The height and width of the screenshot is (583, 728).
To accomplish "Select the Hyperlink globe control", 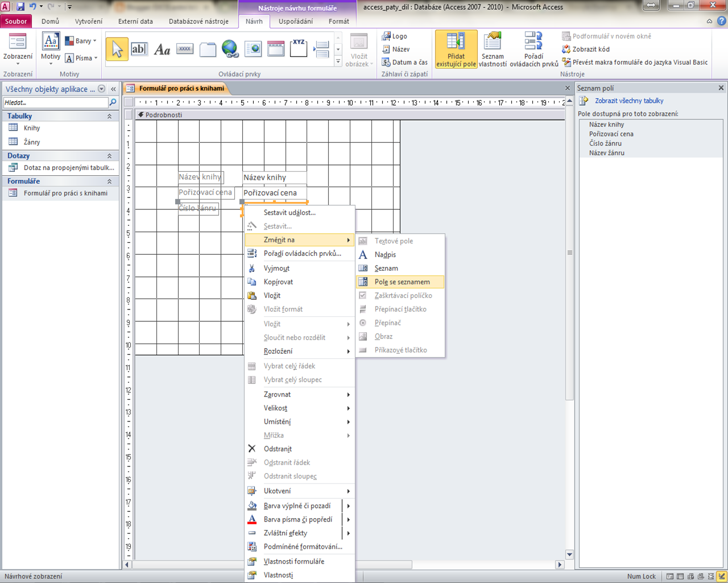I will click(x=230, y=49).
